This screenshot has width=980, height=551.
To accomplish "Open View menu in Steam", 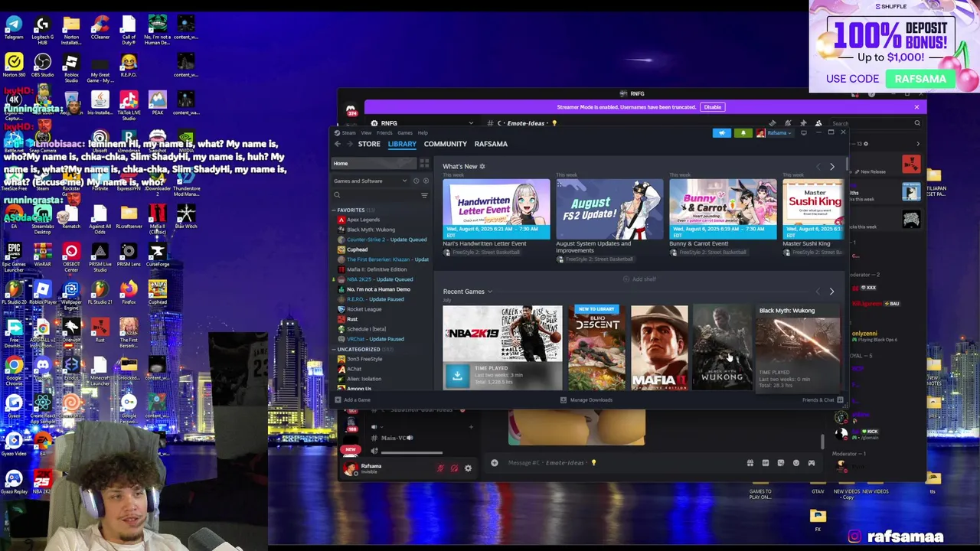I will pyautogui.click(x=367, y=132).
